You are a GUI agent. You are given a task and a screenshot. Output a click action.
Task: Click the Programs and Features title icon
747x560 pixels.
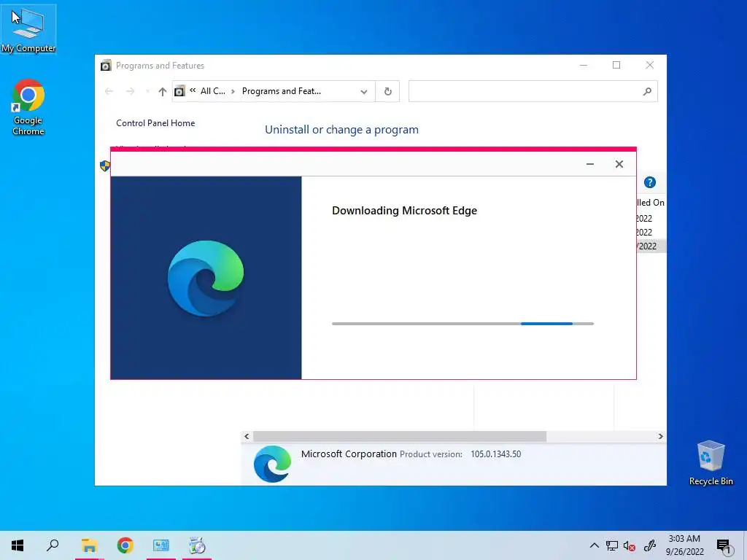pyautogui.click(x=106, y=65)
